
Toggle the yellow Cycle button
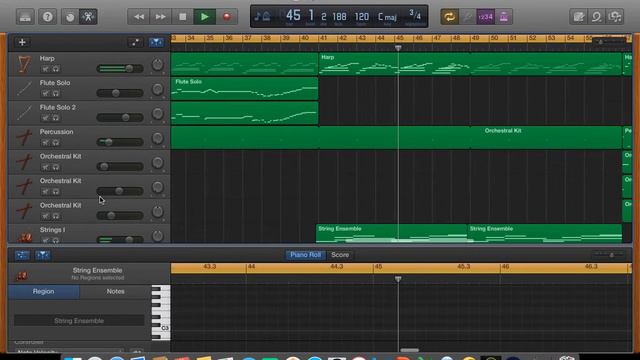point(449,17)
